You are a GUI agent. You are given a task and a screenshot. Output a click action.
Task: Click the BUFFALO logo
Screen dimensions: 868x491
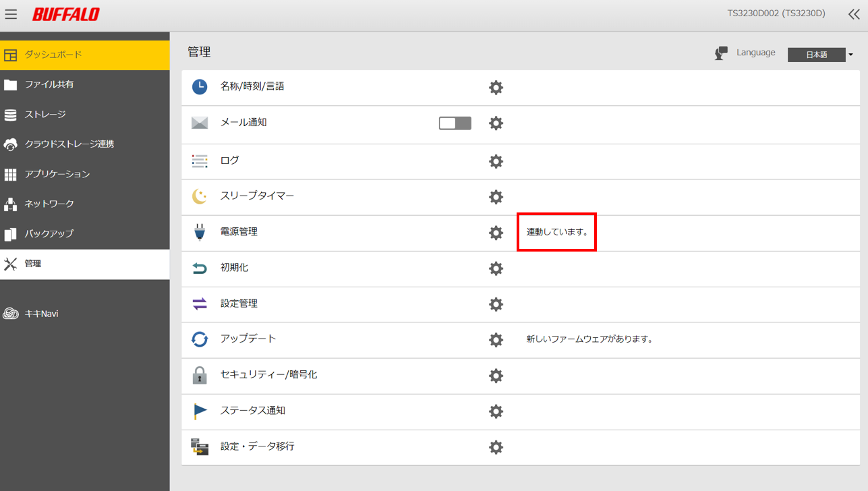coord(65,14)
